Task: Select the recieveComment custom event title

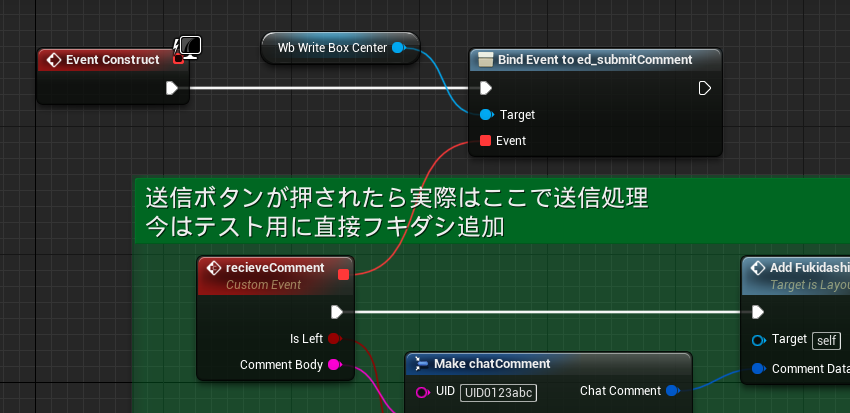Action: tap(275, 267)
